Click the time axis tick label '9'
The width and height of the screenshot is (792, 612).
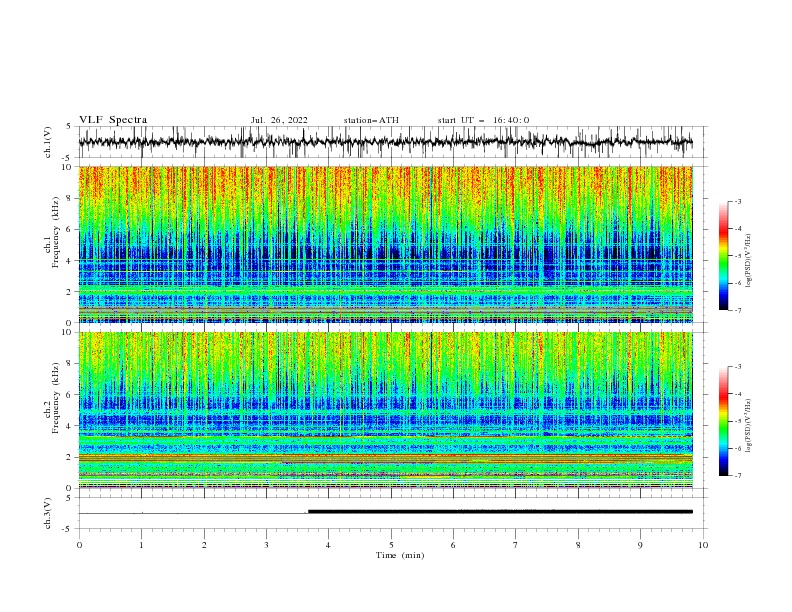[x=640, y=545]
